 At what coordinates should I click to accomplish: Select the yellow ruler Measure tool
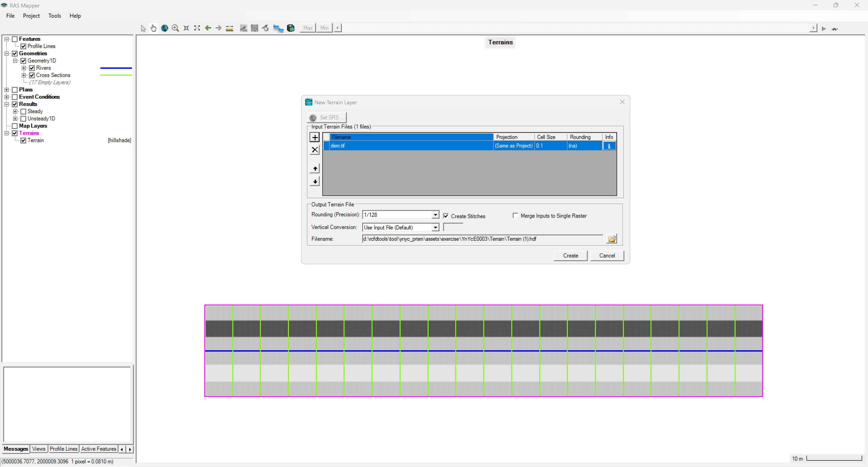pyautogui.click(x=230, y=28)
